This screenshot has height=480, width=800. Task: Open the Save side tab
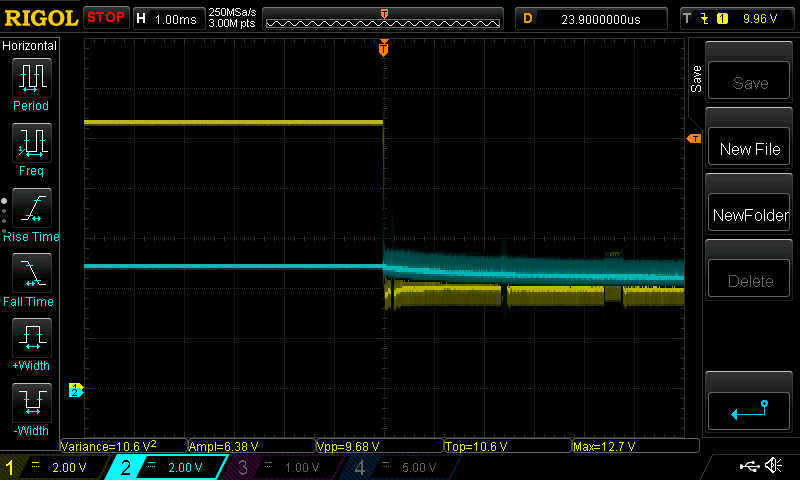click(696, 79)
